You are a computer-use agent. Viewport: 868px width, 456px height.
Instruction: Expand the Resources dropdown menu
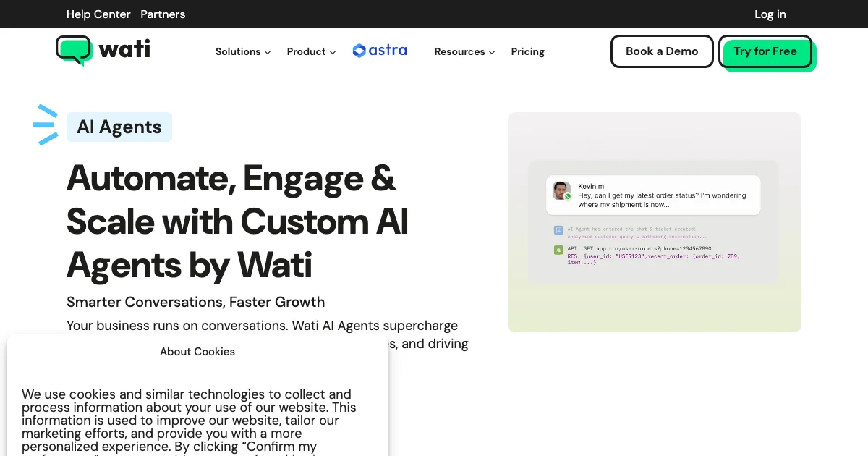tap(464, 51)
